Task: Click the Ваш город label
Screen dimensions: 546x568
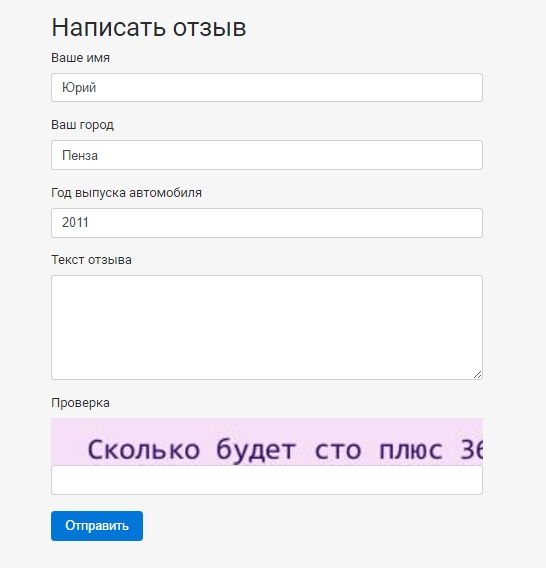Action: point(82,125)
